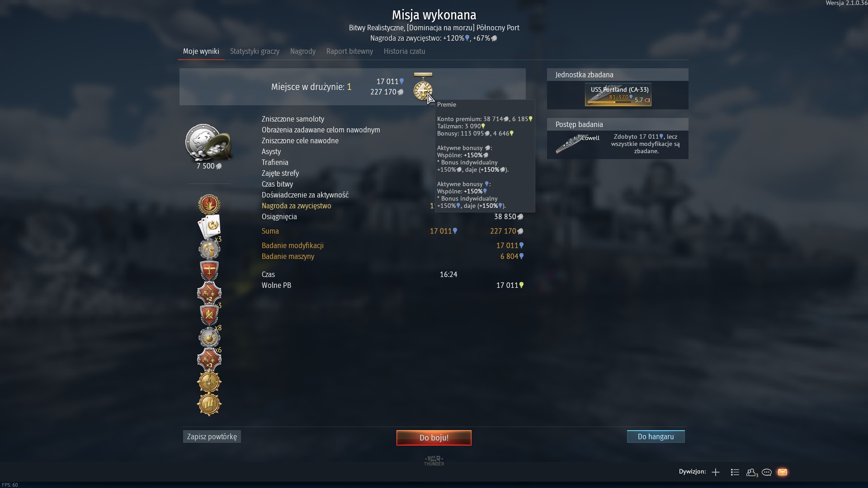Open the Statystyki graczy tab
Screen dimensions: 868x488
point(255,52)
